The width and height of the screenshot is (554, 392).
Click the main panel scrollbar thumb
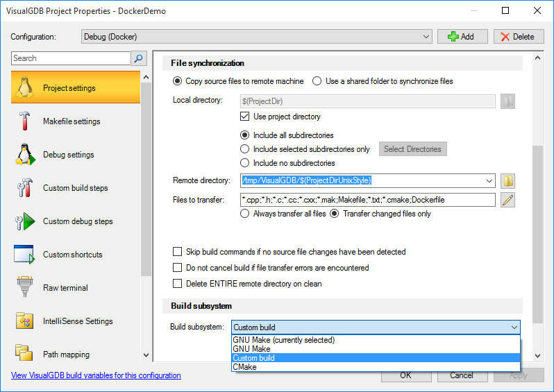[x=537, y=235]
